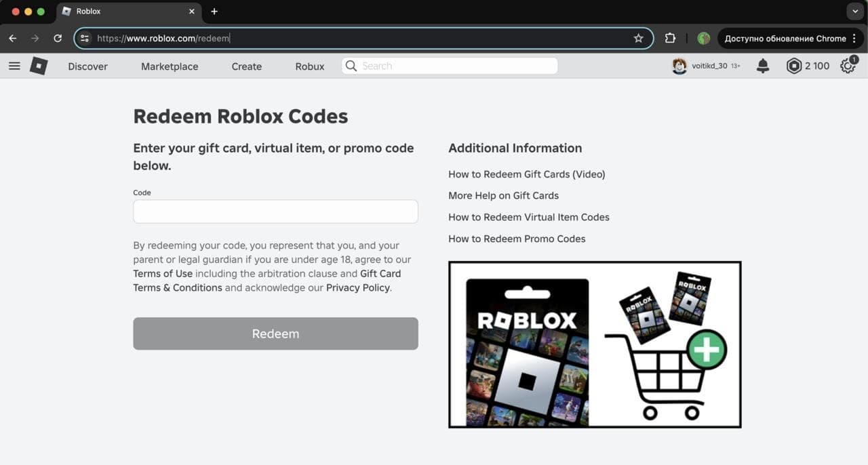Open the Privacy Policy link

tap(358, 288)
